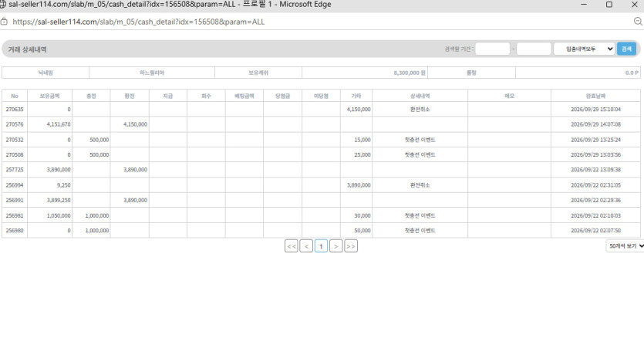Click the blue 검색 search button
Image resolution: width=644 pixels, height=362 pixels.
[626, 49]
